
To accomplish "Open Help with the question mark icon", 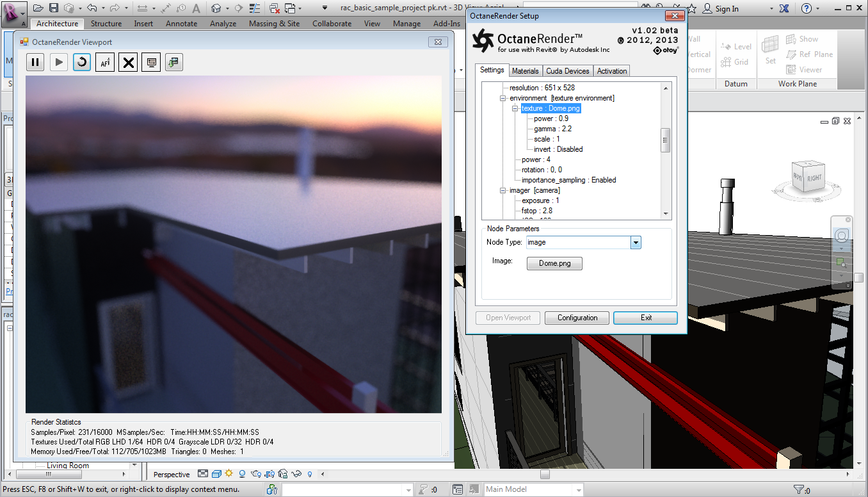I will point(807,8).
